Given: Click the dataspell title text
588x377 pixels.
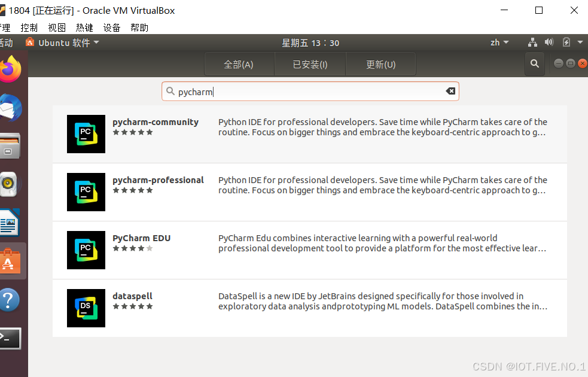Looking at the screenshot, I should [132, 296].
